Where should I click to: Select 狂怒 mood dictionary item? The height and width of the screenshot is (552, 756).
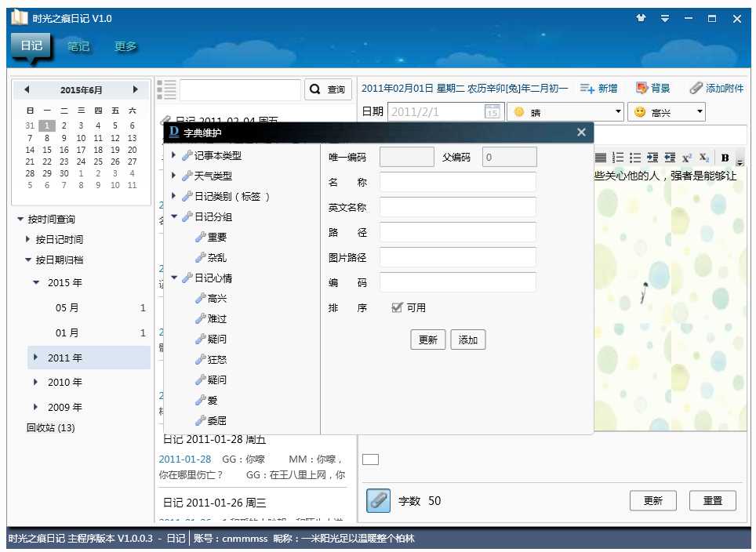pos(211,359)
